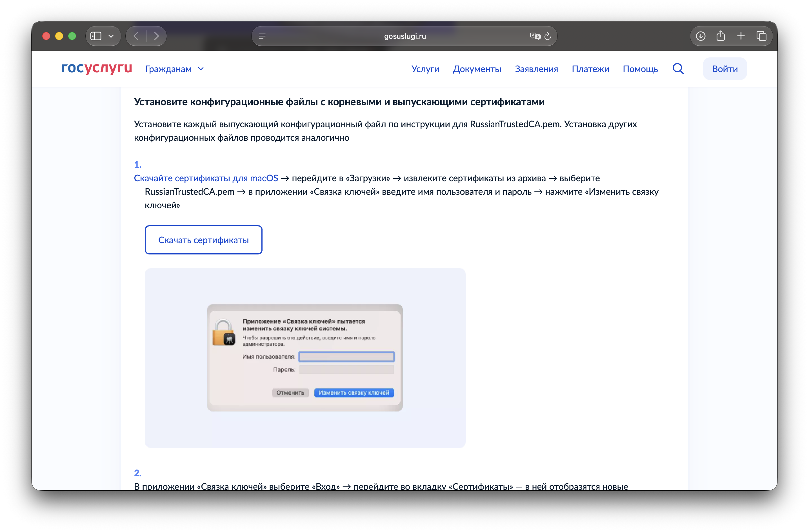Open the Помощь menu item

[x=640, y=69]
